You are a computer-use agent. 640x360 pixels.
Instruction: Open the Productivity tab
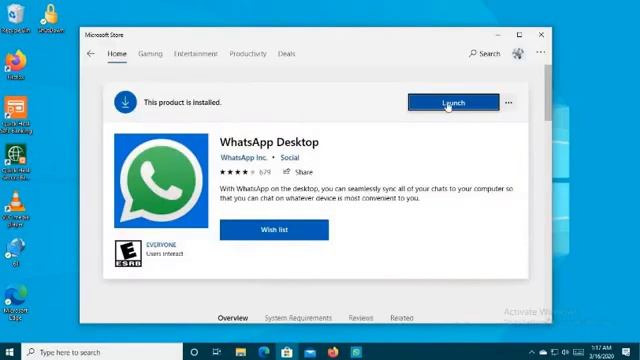248,54
